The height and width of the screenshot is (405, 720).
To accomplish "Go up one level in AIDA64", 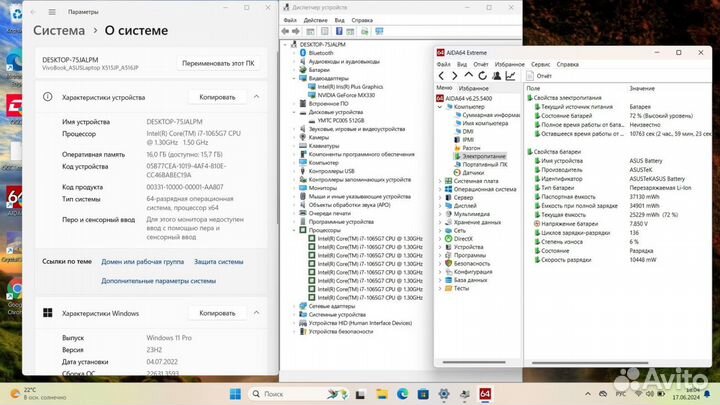I will [468, 76].
